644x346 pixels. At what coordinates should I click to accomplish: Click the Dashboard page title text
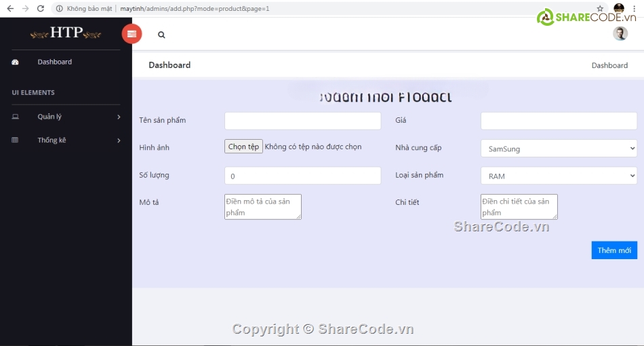tap(169, 65)
